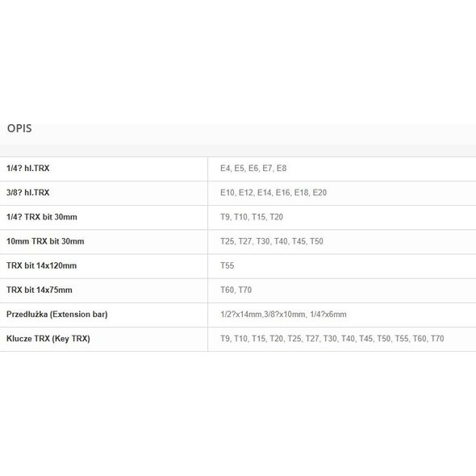Select the Przedłużka (Extension bar) label

(57, 314)
